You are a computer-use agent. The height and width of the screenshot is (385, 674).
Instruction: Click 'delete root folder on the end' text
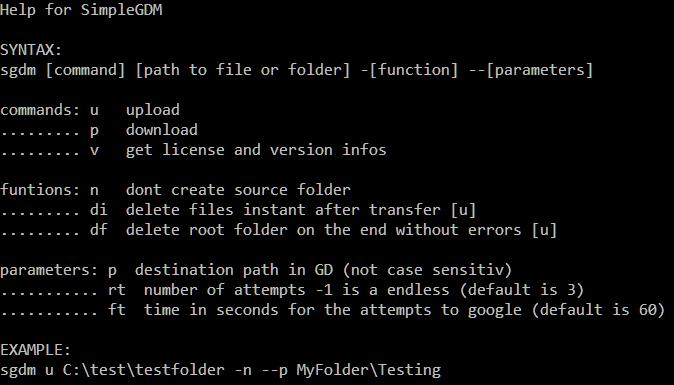tap(256, 230)
